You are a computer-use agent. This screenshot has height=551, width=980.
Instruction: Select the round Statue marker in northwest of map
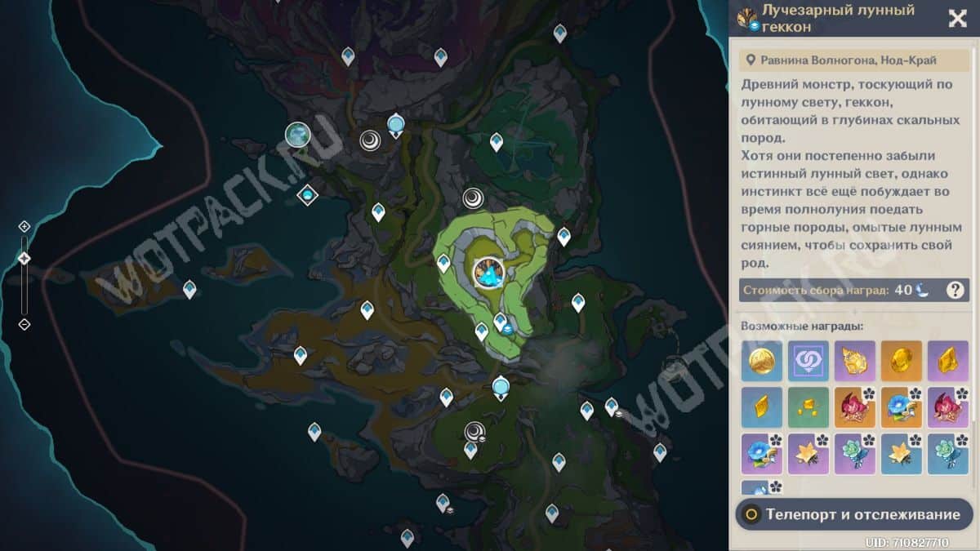pyautogui.click(x=297, y=135)
